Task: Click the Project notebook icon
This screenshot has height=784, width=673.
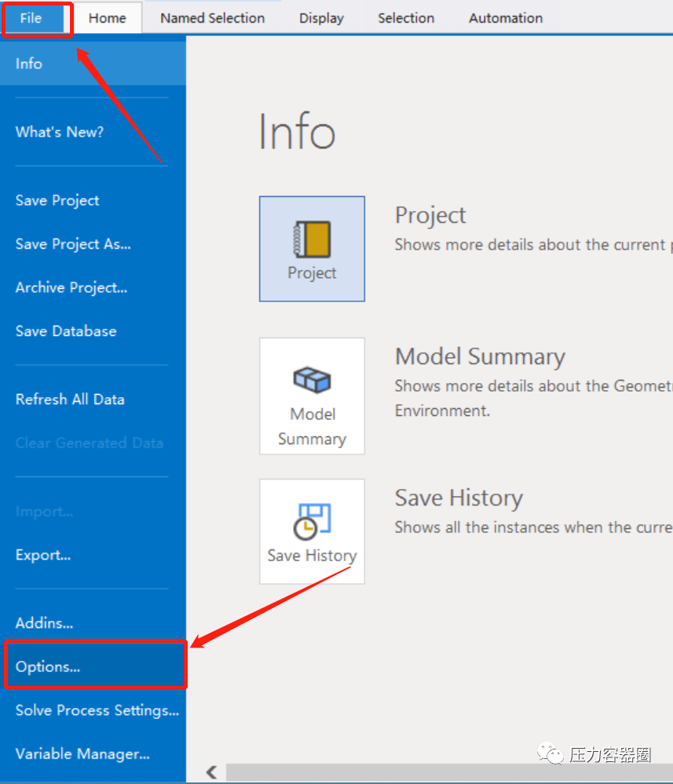Action: point(312,239)
